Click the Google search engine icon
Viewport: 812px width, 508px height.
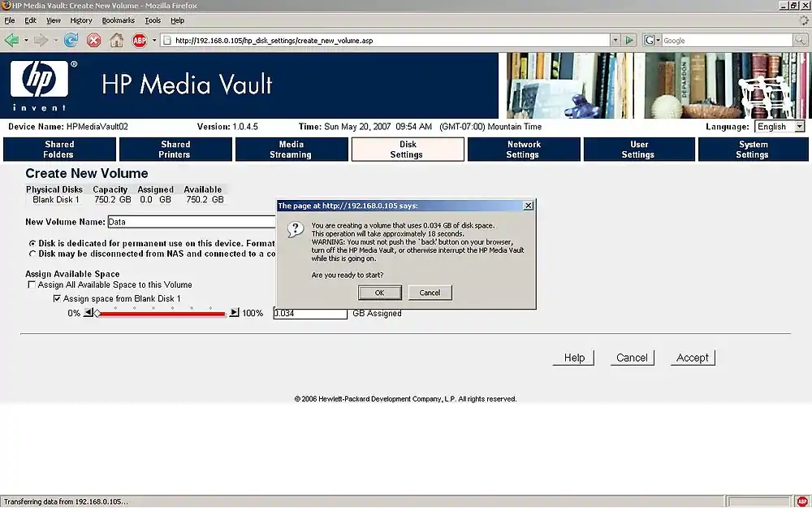pyautogui.click(x=651, y=40)
